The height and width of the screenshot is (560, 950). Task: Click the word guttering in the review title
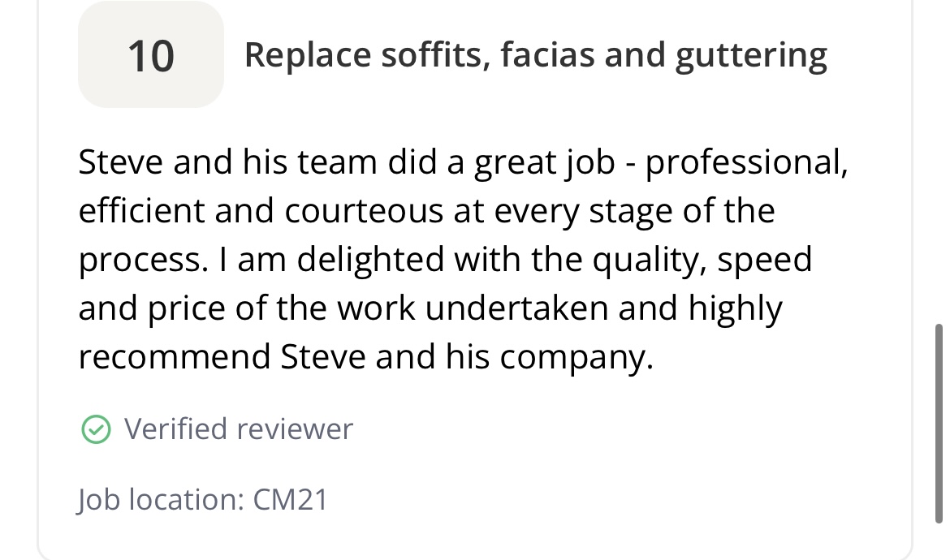(749, 55)
